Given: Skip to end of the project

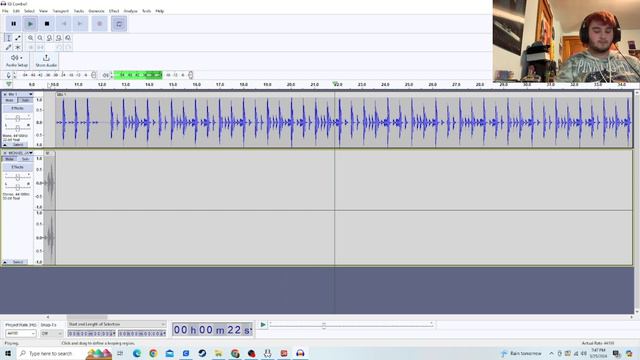Looking at the screenshot, I should tap(80, 24).
